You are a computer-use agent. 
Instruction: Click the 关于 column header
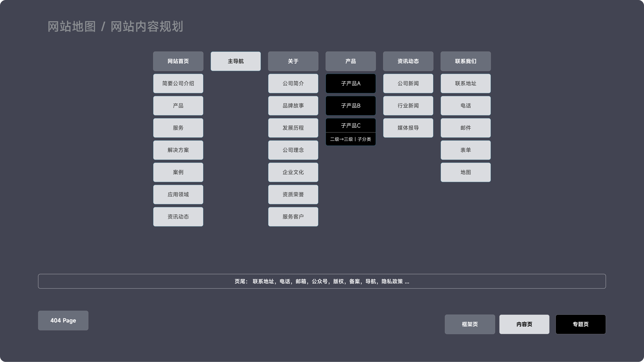pyautogui.click(x=293, y=61)
